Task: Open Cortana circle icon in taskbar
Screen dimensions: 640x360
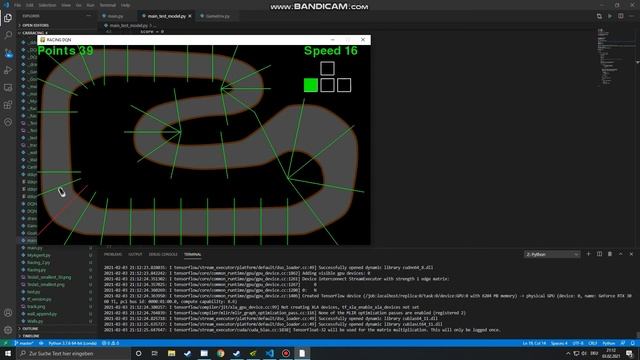Action: [138, 353]
